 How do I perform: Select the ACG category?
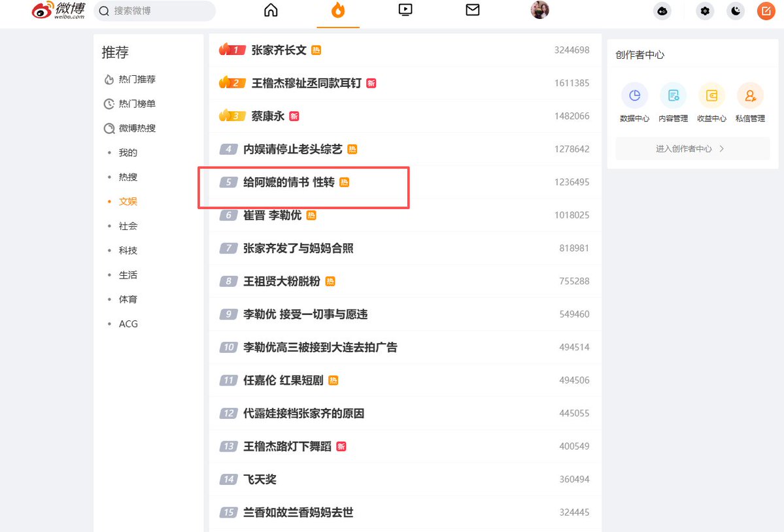point(128,324)
